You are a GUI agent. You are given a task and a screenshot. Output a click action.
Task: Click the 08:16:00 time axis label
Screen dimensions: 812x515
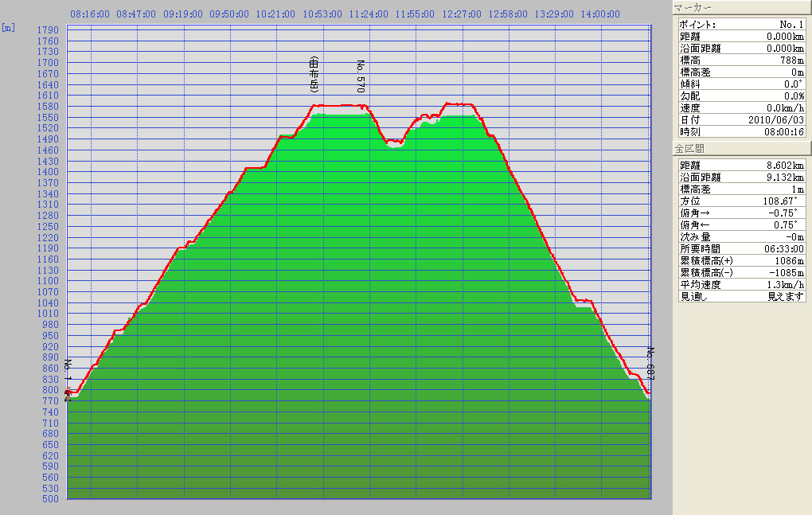pyautogui.click(x=90, y=14)
